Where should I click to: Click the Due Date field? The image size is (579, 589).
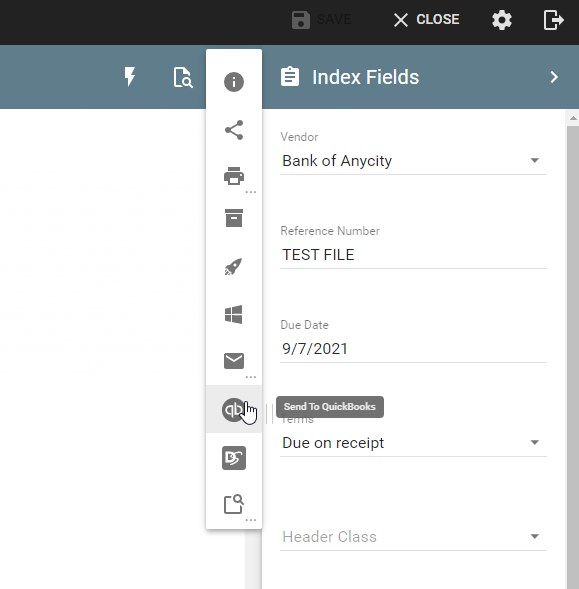[413, 349]
